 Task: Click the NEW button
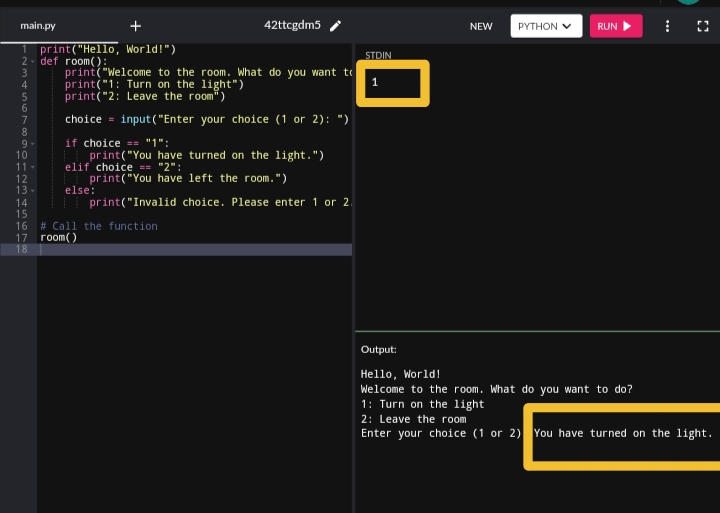pos(481,26)
